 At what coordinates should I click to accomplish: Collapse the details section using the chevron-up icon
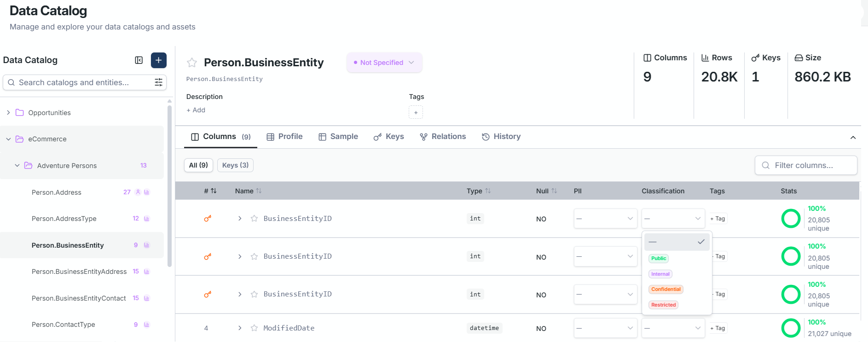853,137
